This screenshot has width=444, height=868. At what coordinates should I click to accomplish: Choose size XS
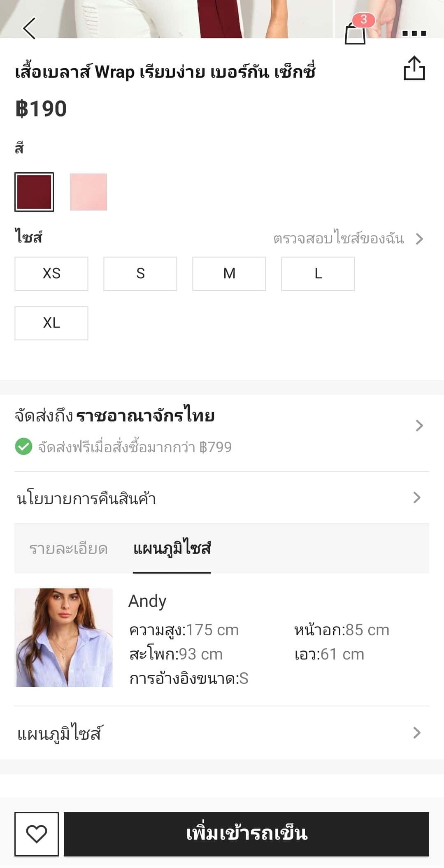(51, 274)
